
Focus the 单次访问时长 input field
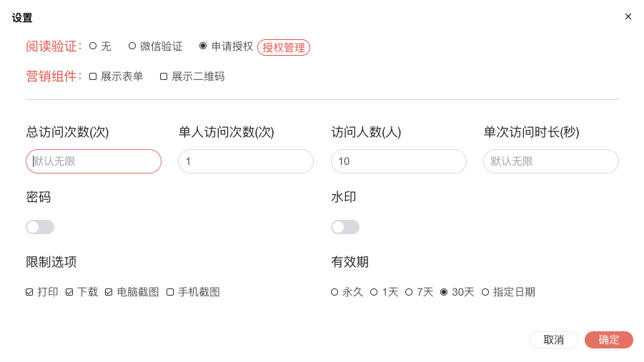tap(550, 161)
